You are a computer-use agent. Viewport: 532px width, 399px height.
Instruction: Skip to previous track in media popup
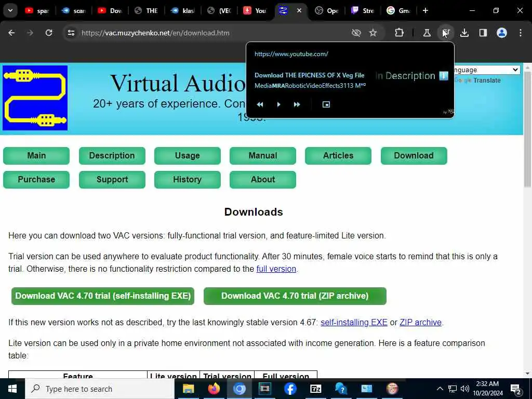(260, 104)
